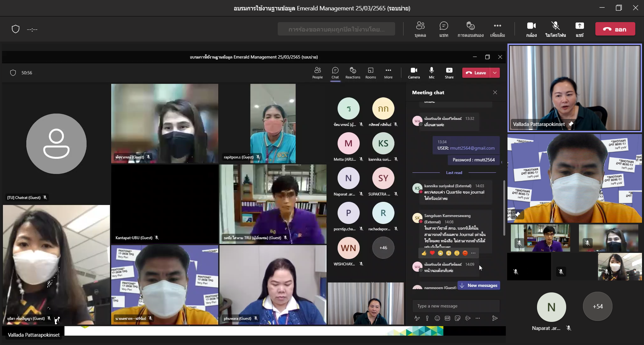Toggle the inner Mic button
The height and width of the screenshot is (345, 644).
[x=431, y=73]
